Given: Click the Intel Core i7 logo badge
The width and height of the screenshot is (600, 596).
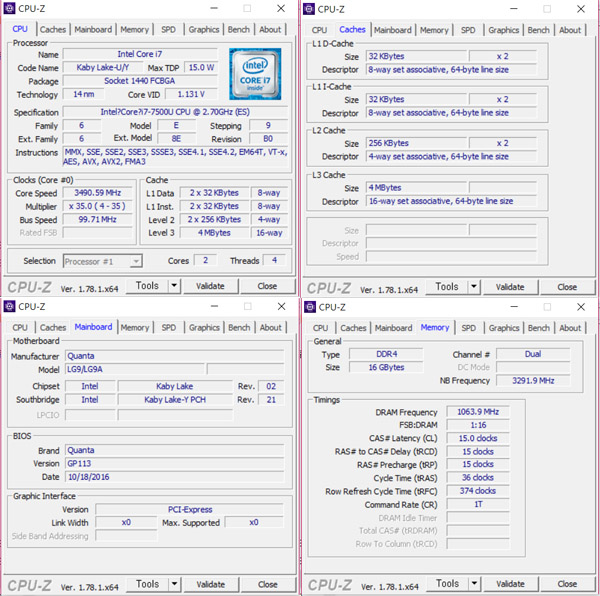Looking at the screenshot, I should coord(255,73).
